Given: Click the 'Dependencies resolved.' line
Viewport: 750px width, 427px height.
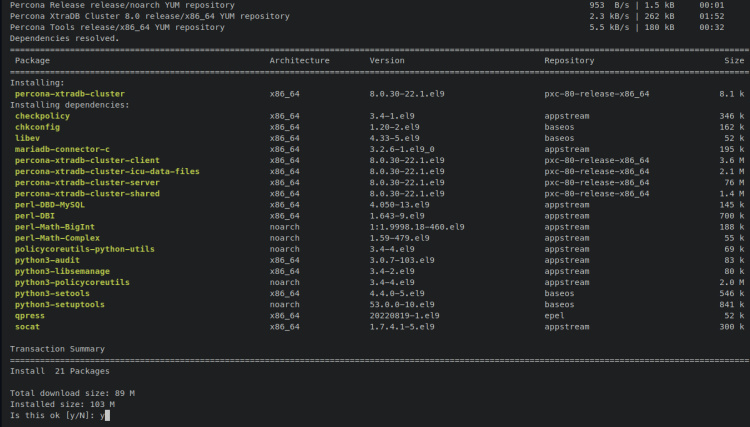Looking at the screenshot, I should click(x=64, y=38).
